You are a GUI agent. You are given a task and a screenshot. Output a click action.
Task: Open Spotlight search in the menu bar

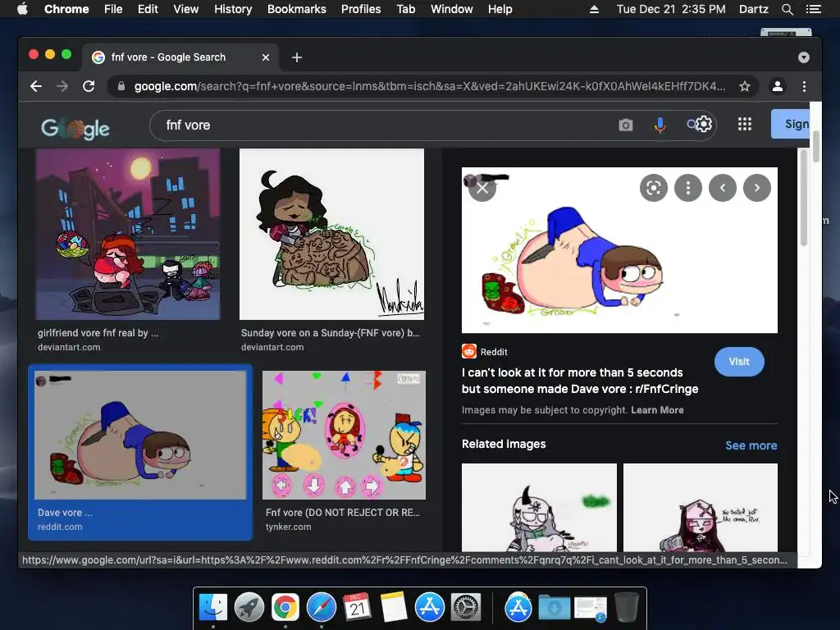tap(787, 9)
